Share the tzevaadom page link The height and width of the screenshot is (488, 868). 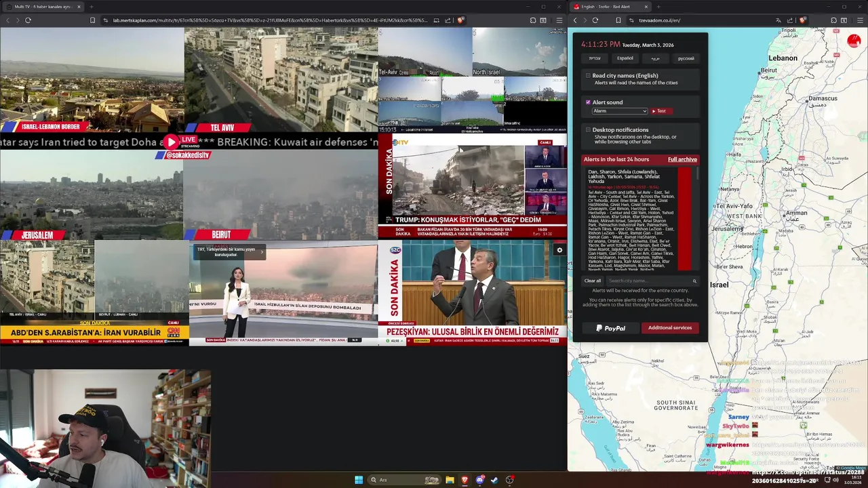point(790,20)
